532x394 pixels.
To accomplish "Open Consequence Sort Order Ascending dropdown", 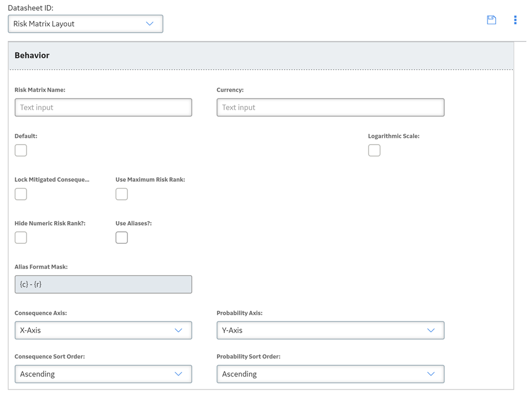I will coord(103,374).
